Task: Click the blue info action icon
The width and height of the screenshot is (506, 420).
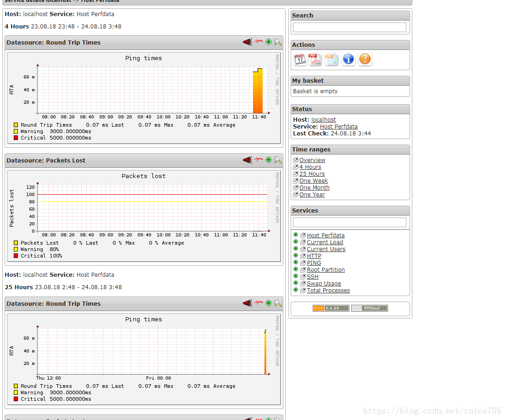Action: 349,59
